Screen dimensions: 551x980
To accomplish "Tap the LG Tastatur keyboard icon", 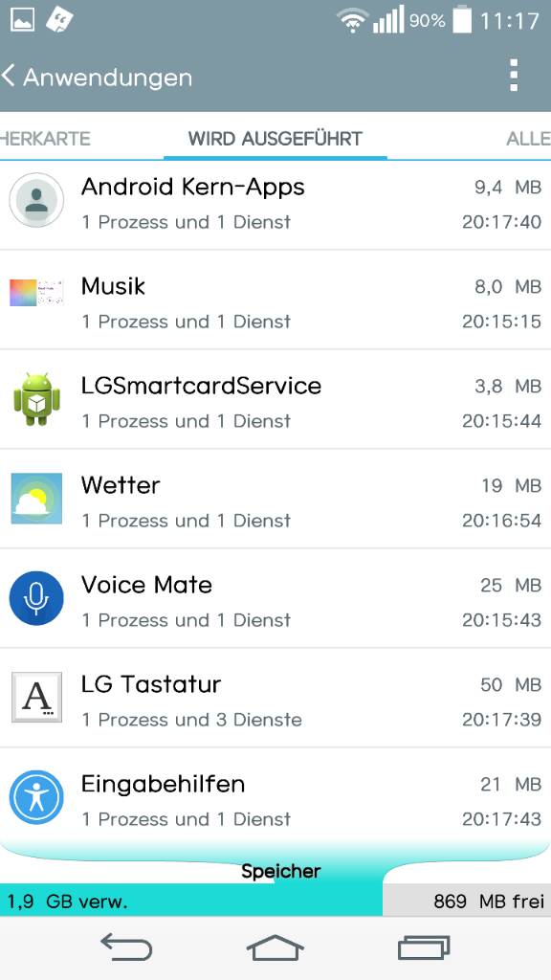I will 36,697.
